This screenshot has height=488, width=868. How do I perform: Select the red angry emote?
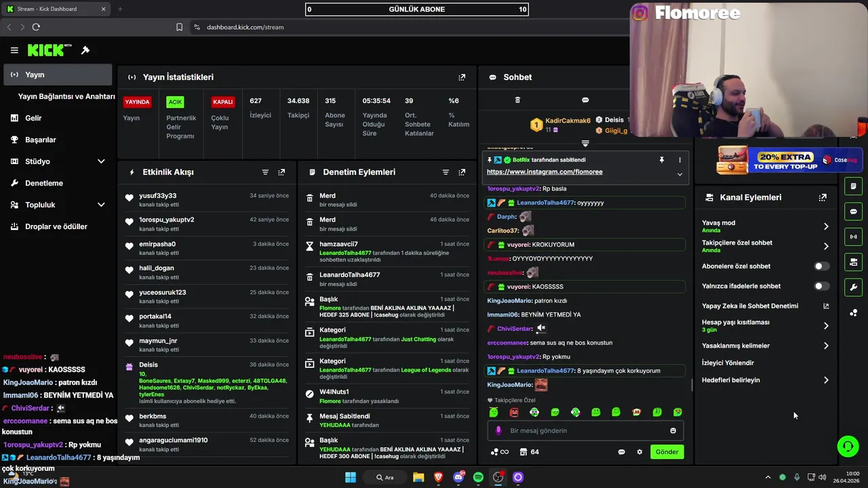514,412
